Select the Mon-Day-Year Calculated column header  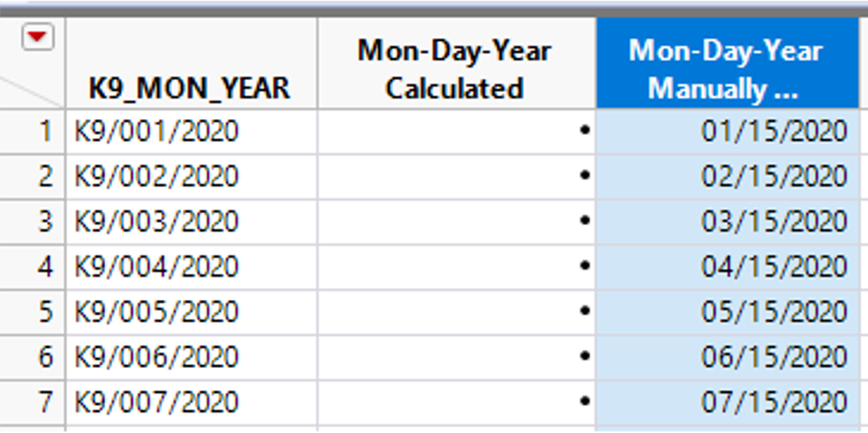[x=455, y=69]
